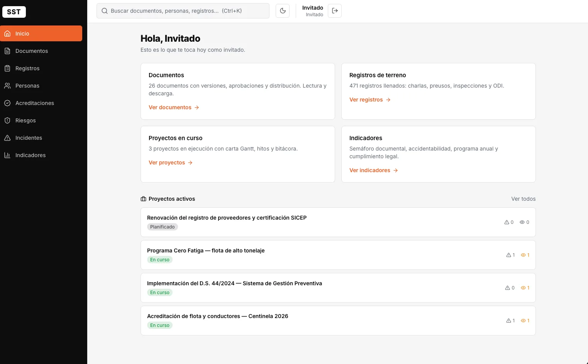Image resolution: width=588 pixels, height=364 pixels.
Task: Click the logout icon button
Action: point(335,11)
